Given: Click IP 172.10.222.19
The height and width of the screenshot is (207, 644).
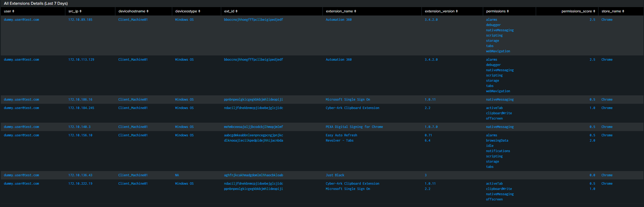Looking at the screenshot, I should pyautogui.click(x=80, y=184).
